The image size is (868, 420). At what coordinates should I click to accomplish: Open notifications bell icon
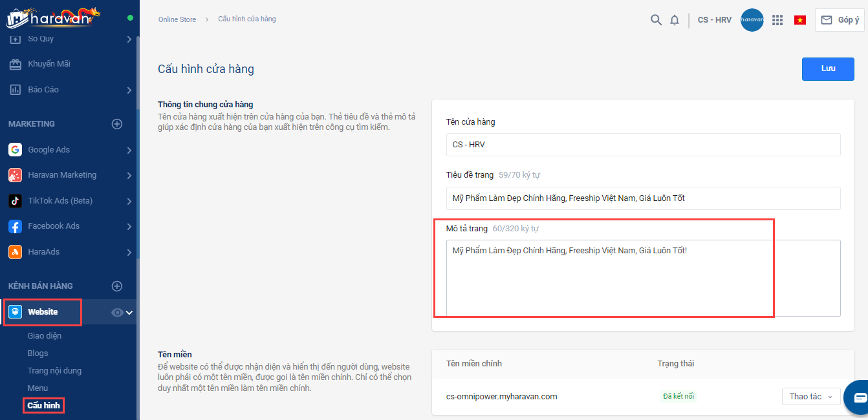[x=675, y=20]
